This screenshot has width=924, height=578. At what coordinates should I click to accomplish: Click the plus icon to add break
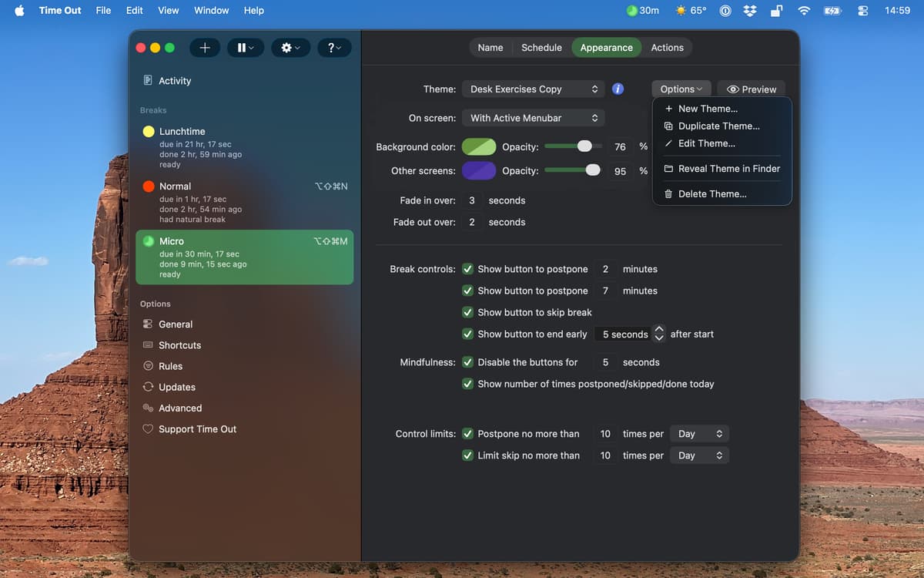[x=205, y=48]
